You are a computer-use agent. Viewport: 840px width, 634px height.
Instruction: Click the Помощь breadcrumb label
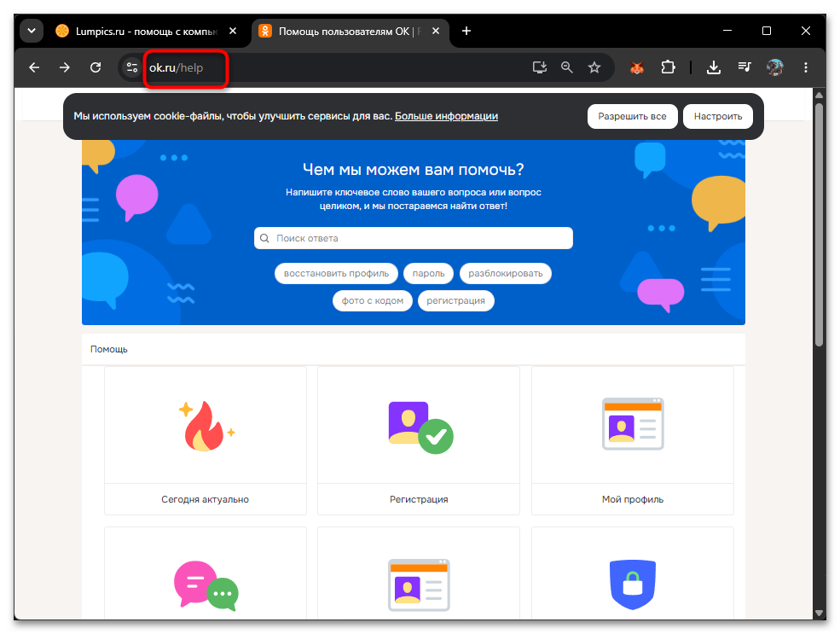click(109, 349)
